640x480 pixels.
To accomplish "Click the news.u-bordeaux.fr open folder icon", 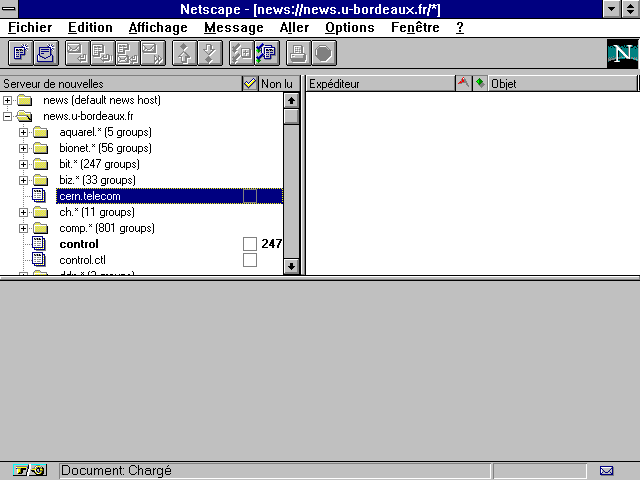I will (24, 116).
